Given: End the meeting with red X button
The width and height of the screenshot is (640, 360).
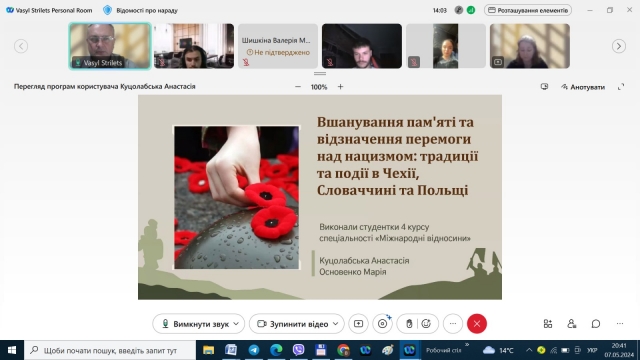Looking at the screenshot, I should click(477, 324).
